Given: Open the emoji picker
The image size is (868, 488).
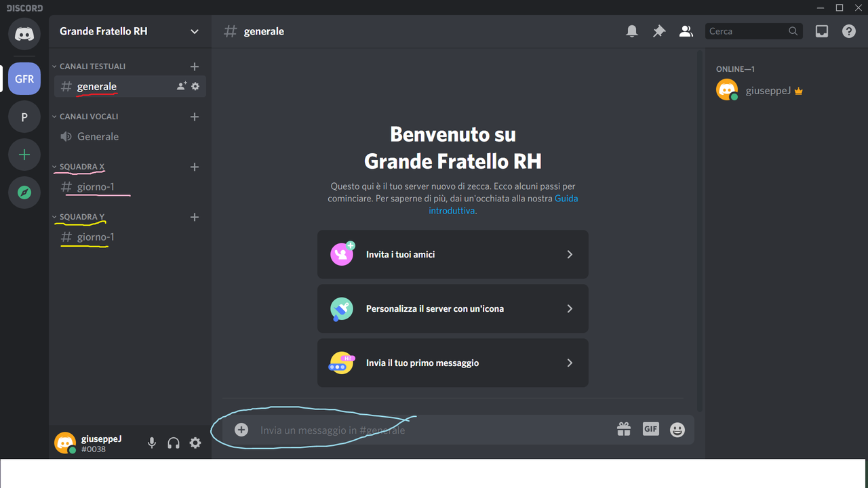Looking at the screenshot, I should (x=677, y=429).
